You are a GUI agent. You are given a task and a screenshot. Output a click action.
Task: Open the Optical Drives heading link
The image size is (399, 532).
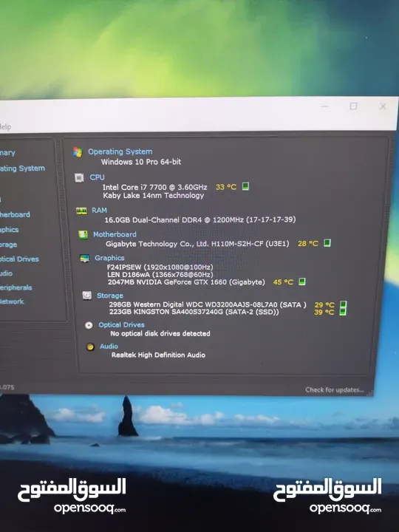click(121, 324)
